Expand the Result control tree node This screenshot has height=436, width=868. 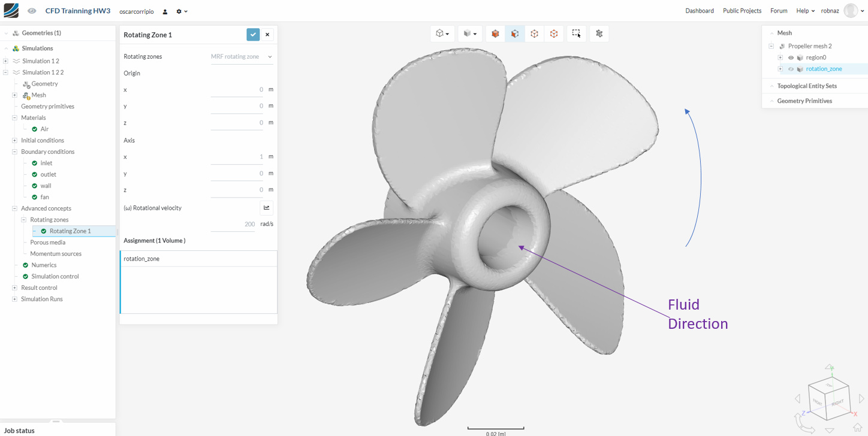tap(14, 287)
